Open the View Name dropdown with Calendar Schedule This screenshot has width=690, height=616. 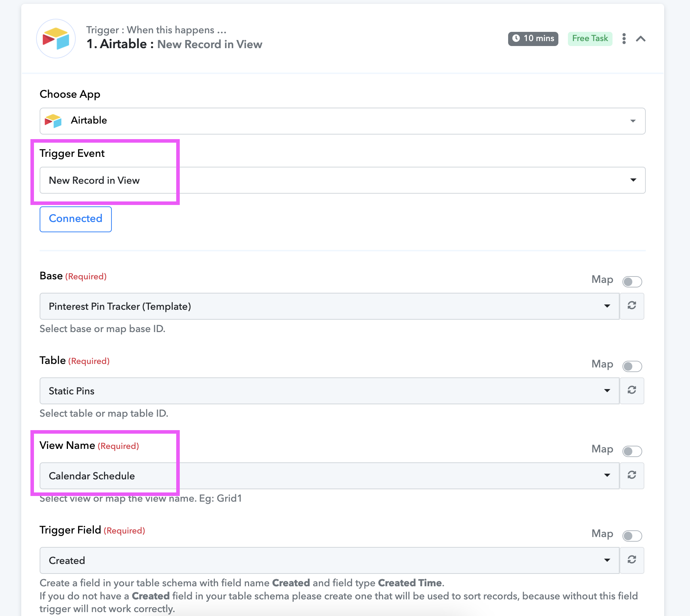coord(329,476)
